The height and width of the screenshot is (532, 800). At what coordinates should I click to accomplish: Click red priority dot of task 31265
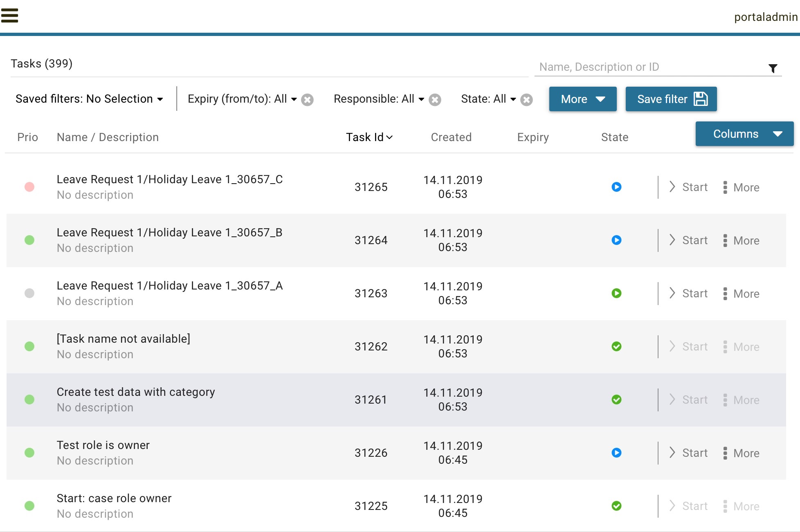click(x=29, y=187)
